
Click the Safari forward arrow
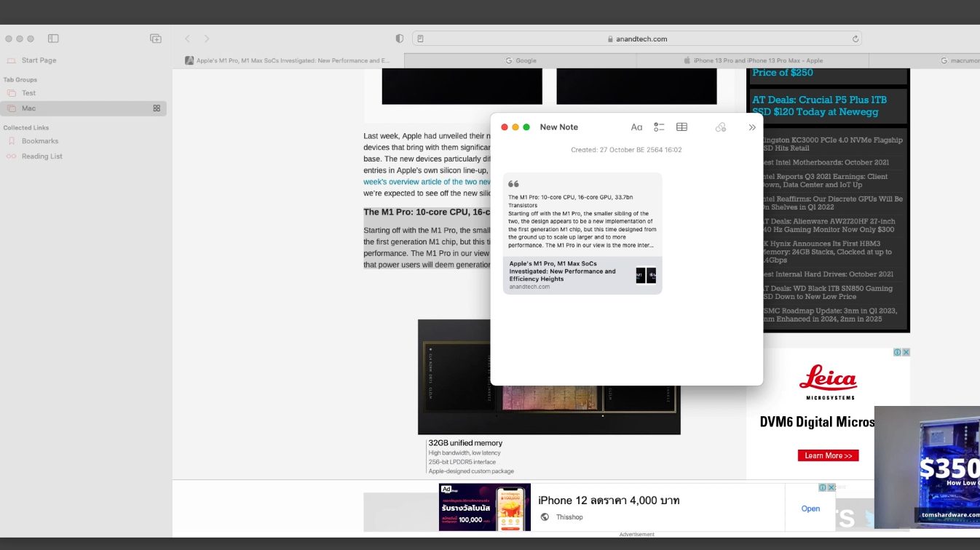[x=207, y=39]
